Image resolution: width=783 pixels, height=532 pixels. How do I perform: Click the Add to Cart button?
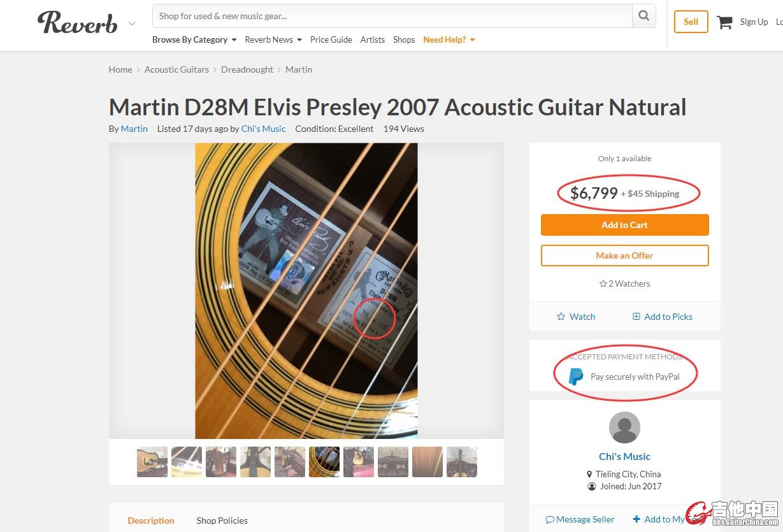click(x=624, y=225)
